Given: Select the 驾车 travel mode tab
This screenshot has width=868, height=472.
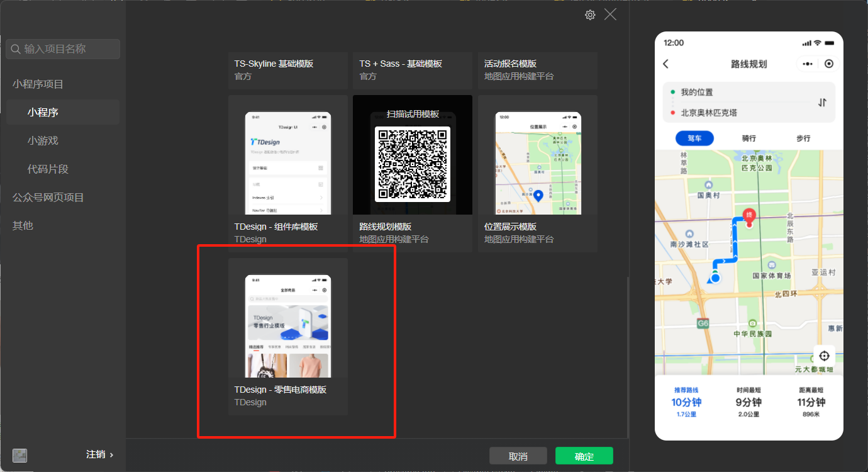Looking at the screenshot, I should tap(694, 138).
